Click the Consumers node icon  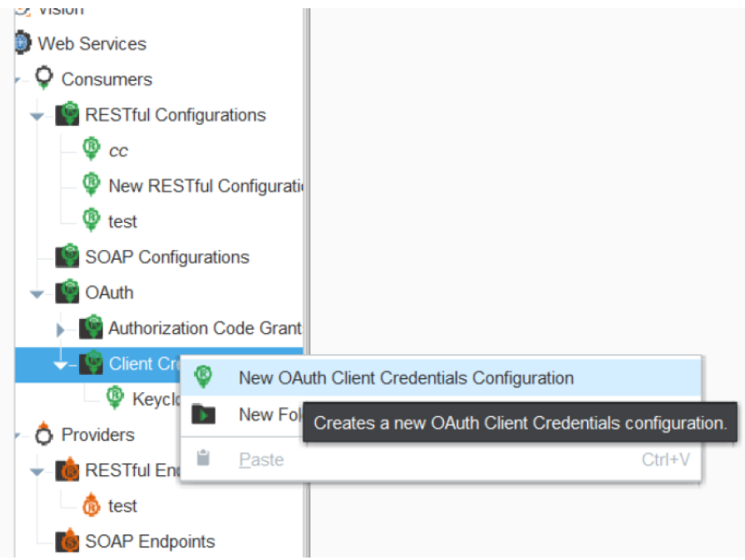pyautogui.click(x=44, y=78)
